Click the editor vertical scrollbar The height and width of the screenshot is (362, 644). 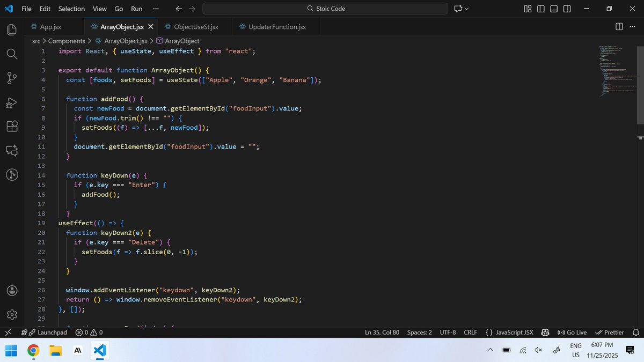(x=641, y=86)
